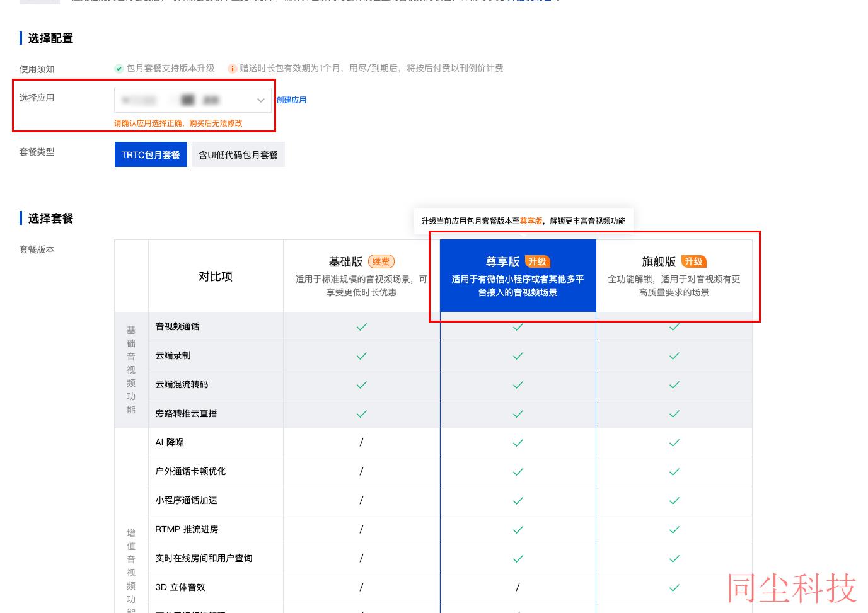
Task: Click the 续费 badge next to 基础版
Action: (x=381, y=261)
